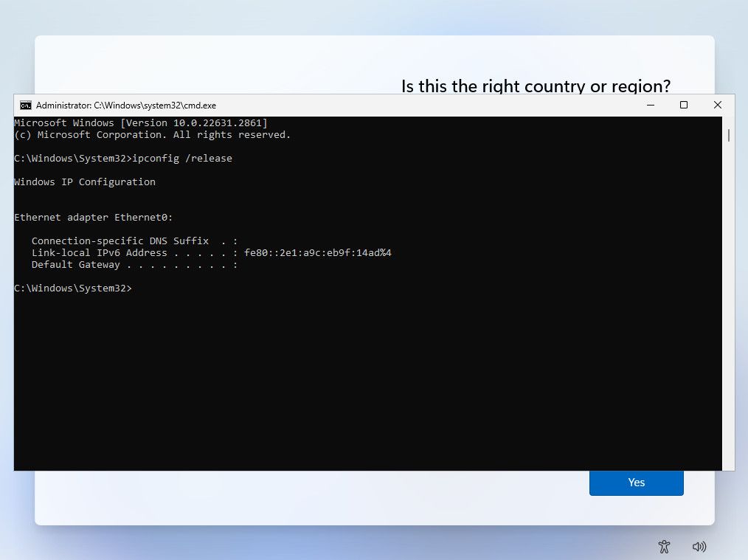This screenshot has width=748, height=560.
Task: Click the last C:\Windows\System32> prompt
Action: click(73, 288)
